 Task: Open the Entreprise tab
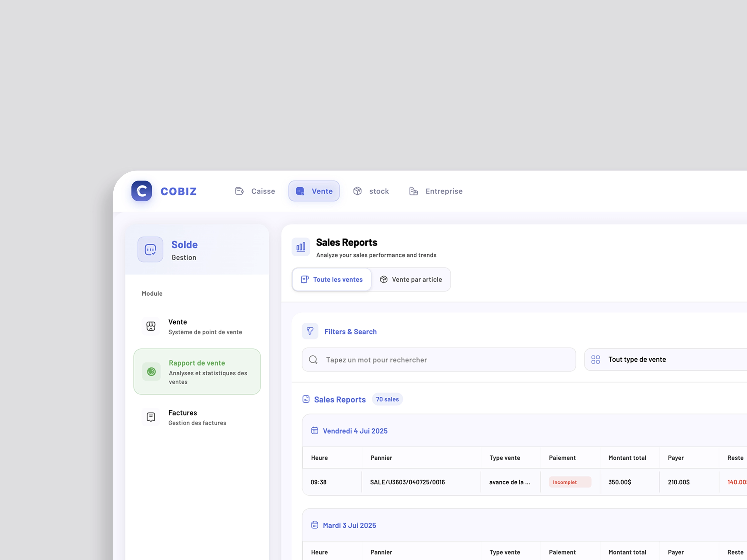[436, 191]
